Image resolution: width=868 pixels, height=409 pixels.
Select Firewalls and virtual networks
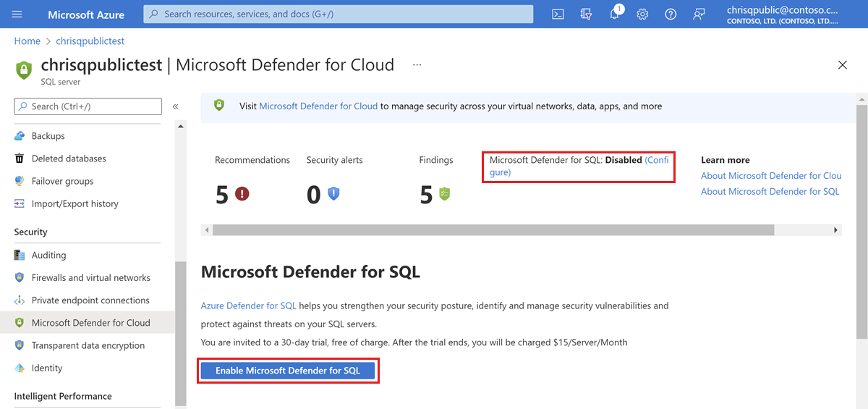(x=90, y=277)
